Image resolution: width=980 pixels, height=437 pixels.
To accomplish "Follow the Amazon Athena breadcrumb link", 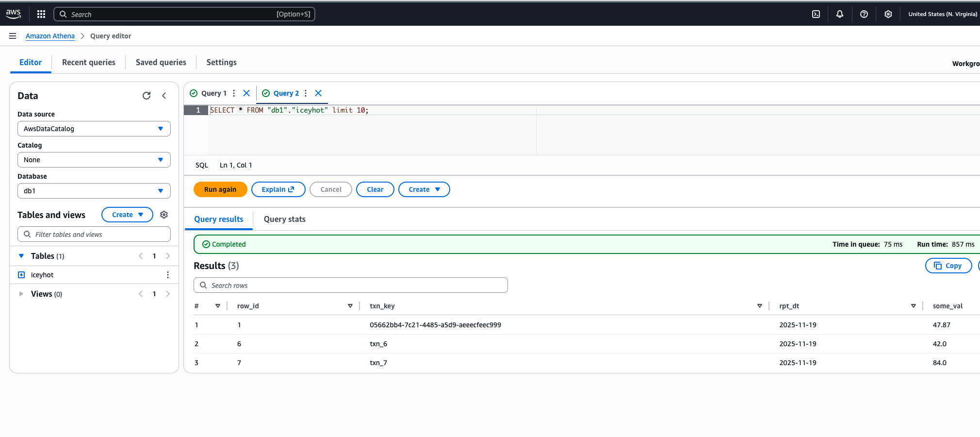I will coord(50,36).
